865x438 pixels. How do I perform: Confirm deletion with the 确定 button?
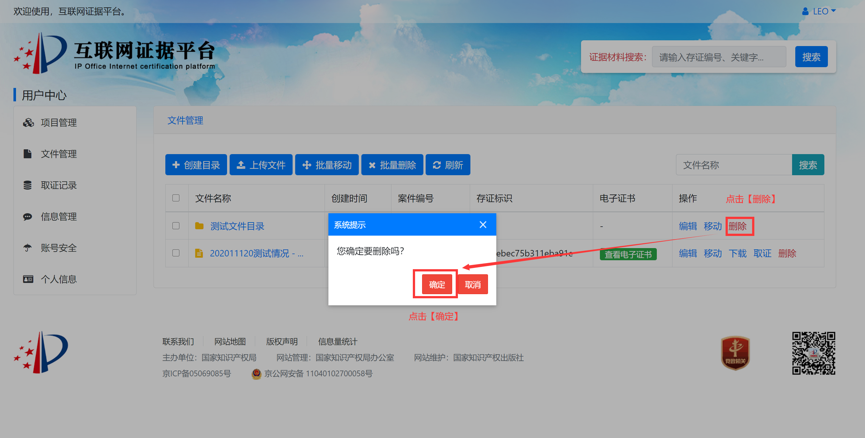pos(437,285)
